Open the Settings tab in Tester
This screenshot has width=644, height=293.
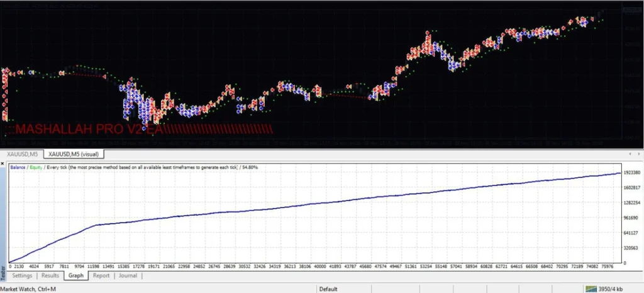point(22,275)
